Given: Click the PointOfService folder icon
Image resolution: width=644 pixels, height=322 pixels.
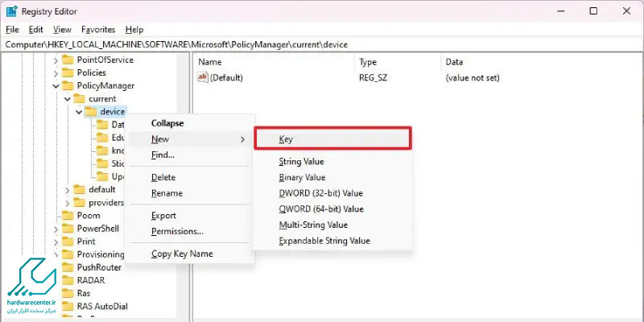Looking at the screenshot, I should coord(68,60).
